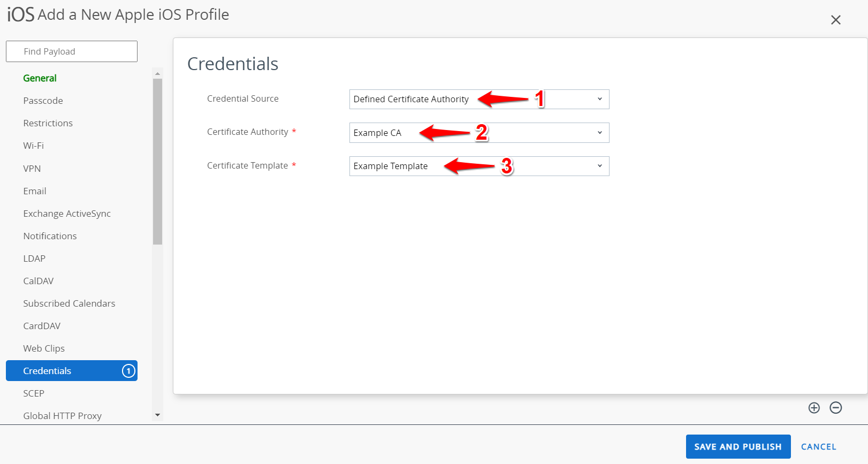Viewport: 868px width, 464px height.
Task: Click the payload list scroll-up arrow
Action: click(x=157, y=73)
